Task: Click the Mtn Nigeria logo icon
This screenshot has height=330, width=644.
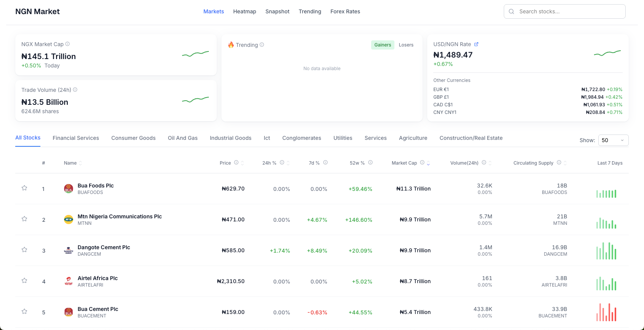Action: [x=69, y=219]
